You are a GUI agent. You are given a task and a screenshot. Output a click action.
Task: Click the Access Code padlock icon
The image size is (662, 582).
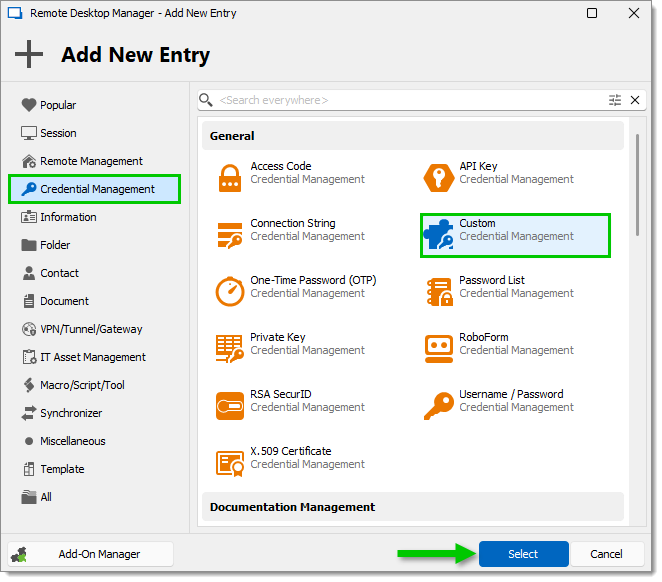[230, 178]
